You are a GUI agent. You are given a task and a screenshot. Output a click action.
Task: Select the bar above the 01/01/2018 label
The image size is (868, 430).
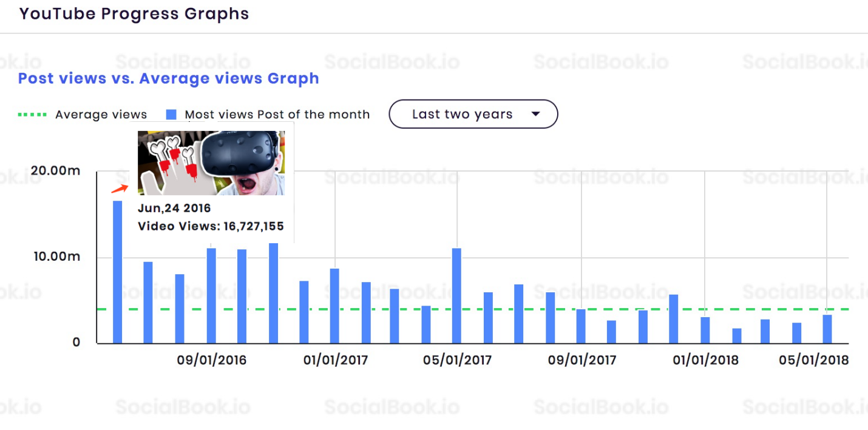click(705, 330)
